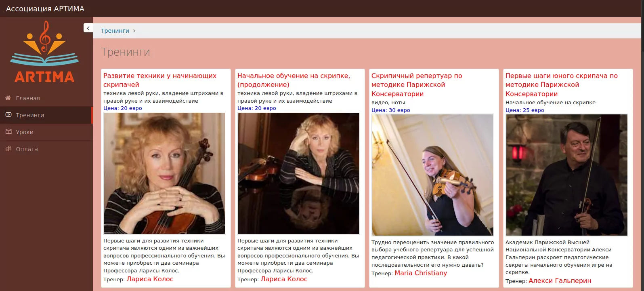This screenshot has width=644, height=291.
Task: Open Первые шаги юного скрипача training title
Action: tap(562, 85)
